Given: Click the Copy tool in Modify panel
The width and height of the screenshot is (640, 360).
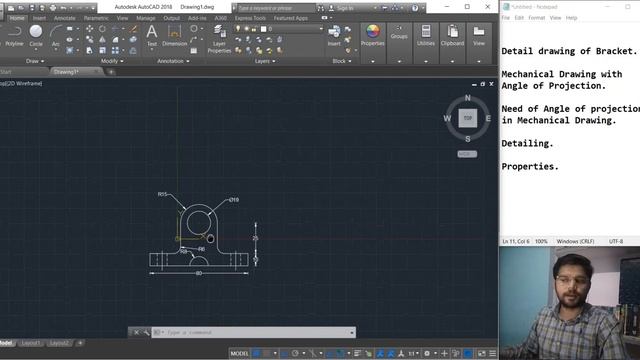Looking at the screenshot, I should point(89,40).
